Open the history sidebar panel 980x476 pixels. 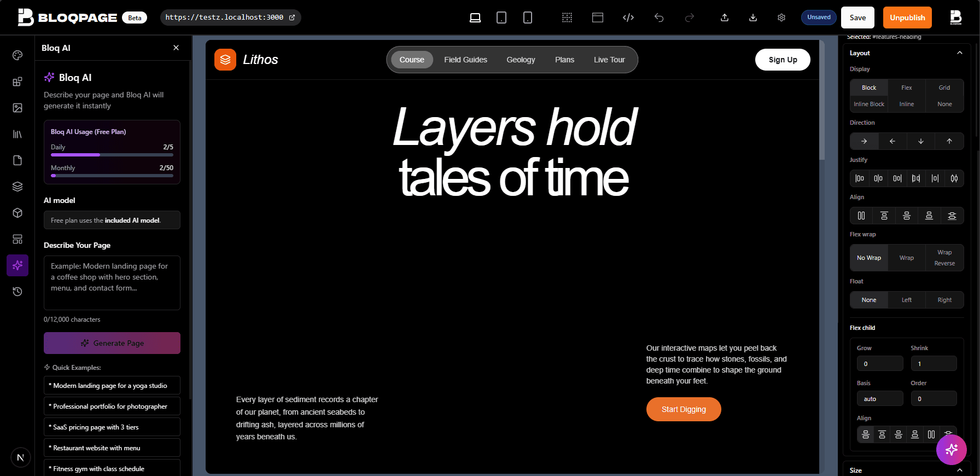click(x=17, y=292)
